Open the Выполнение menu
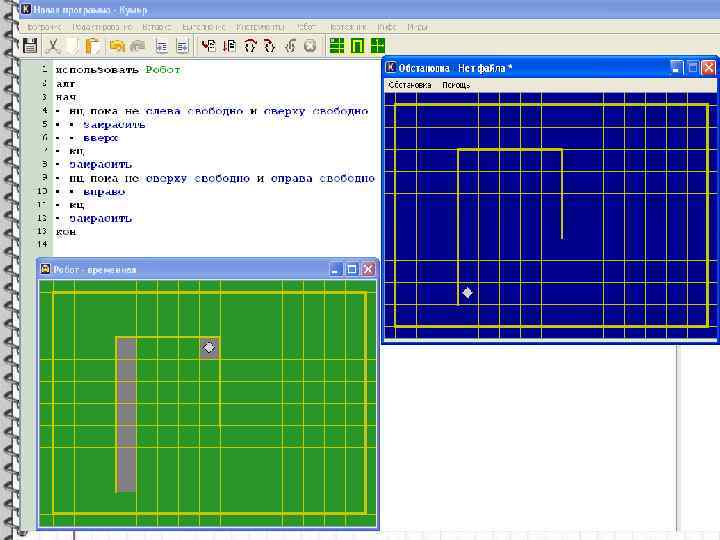 (204, 27)
